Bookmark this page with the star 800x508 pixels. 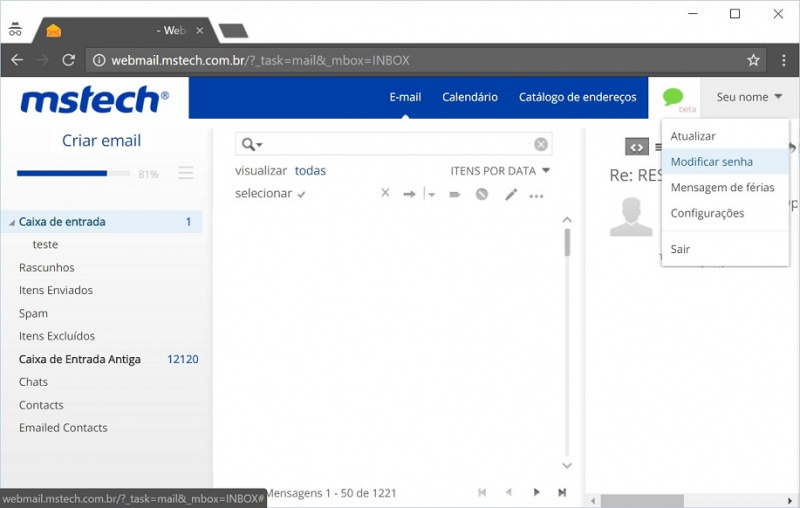point(753,60)
